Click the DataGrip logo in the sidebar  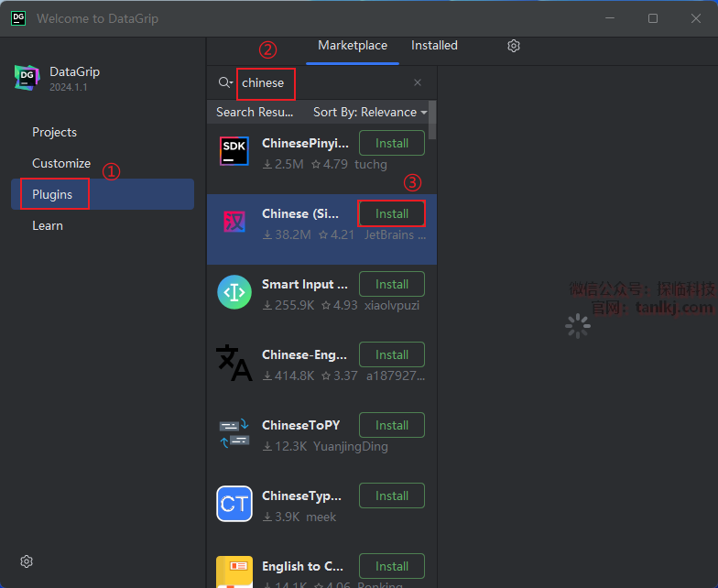[x=27, y=78]
